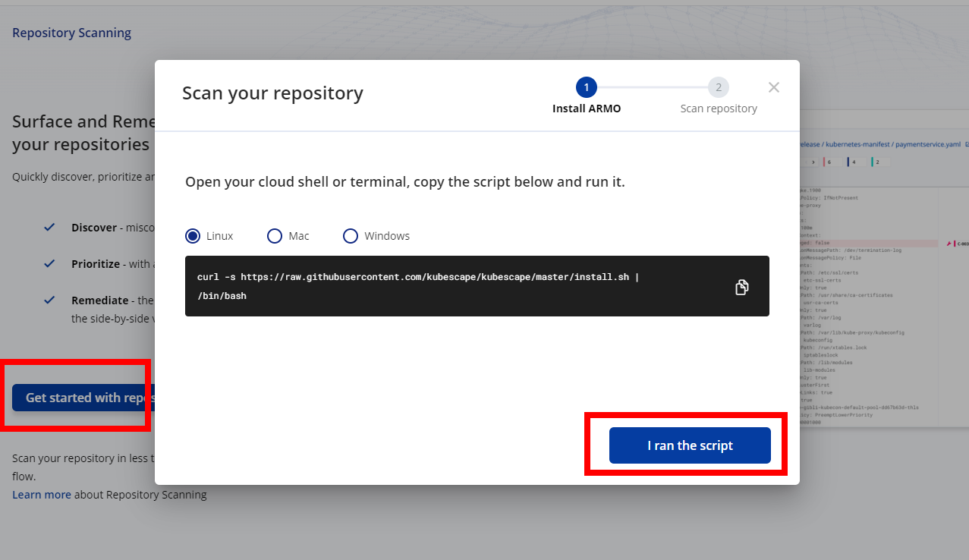Close the Scan your repository dialog
This screenshot has height=560, width=969.
point(774,87)
